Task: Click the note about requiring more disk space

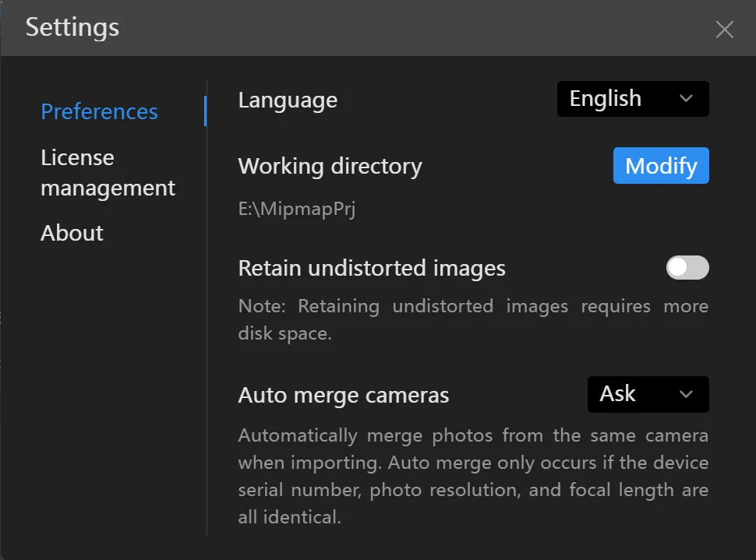Action: tap(472, 319)
